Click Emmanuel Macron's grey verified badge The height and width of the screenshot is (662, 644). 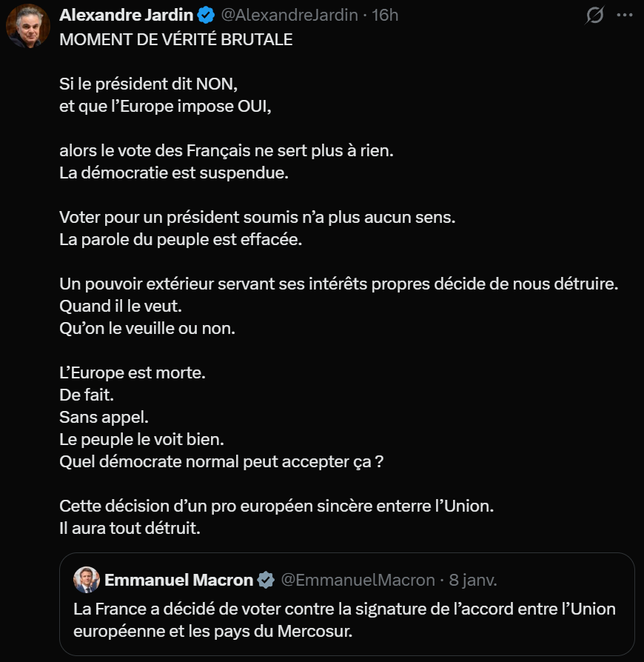point(266,580)
